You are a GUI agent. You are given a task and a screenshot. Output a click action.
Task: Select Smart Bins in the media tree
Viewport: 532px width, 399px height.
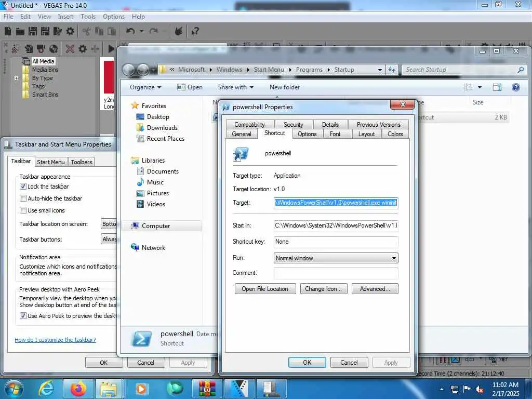click(x=45, y=95)
